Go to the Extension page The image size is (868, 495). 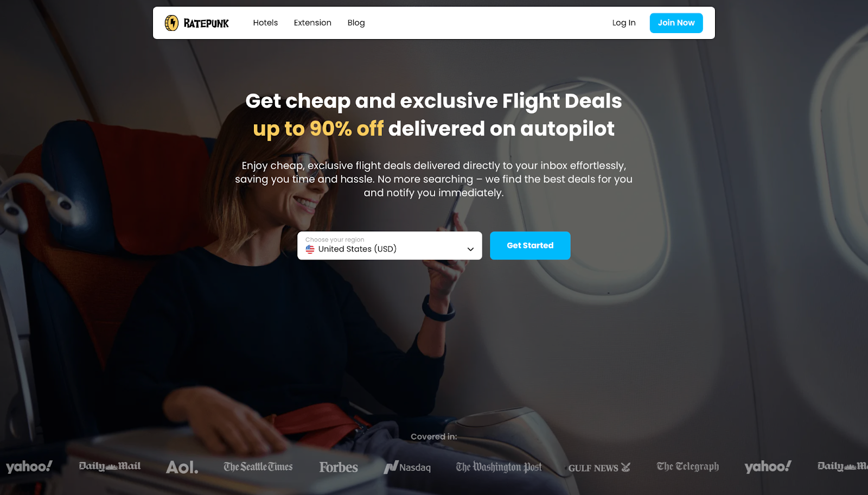coord(312,23)
